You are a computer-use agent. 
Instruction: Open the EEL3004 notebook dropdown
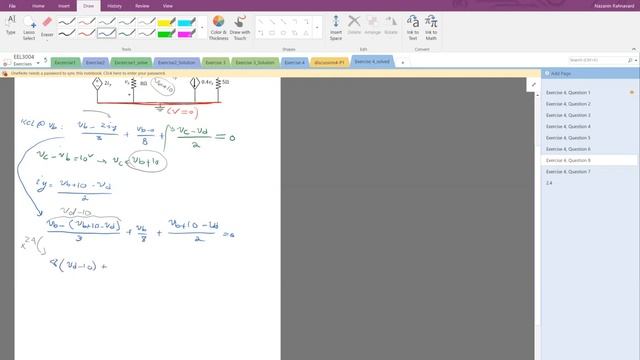(38, 63)
